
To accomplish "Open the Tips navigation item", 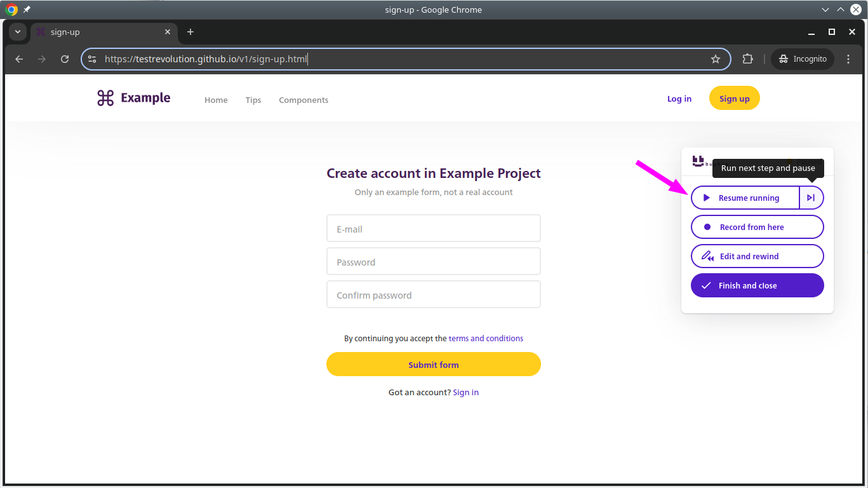I will (253, 100).
